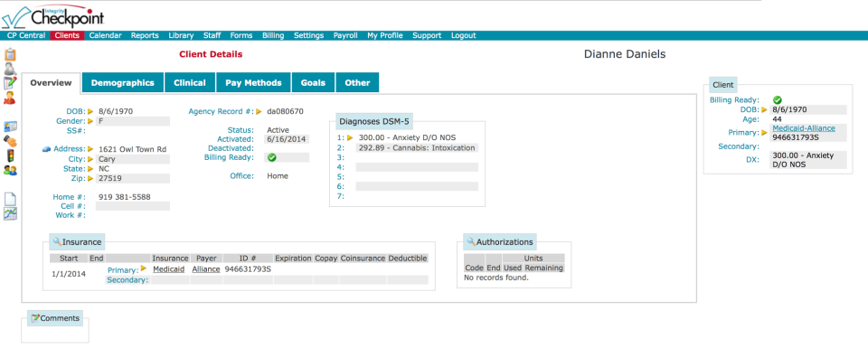Image resolution: width=868 pixels, height=348 pixels.
Task: Click the clipboard icon in left sidebar
Action: pos(10,54)
